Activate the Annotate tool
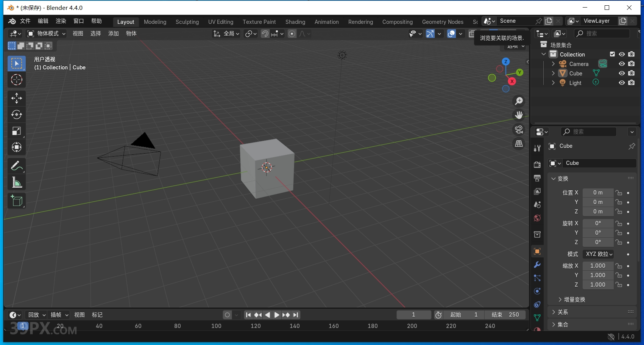This screenshot has height=345, width=644. click(x=16, y=165)
